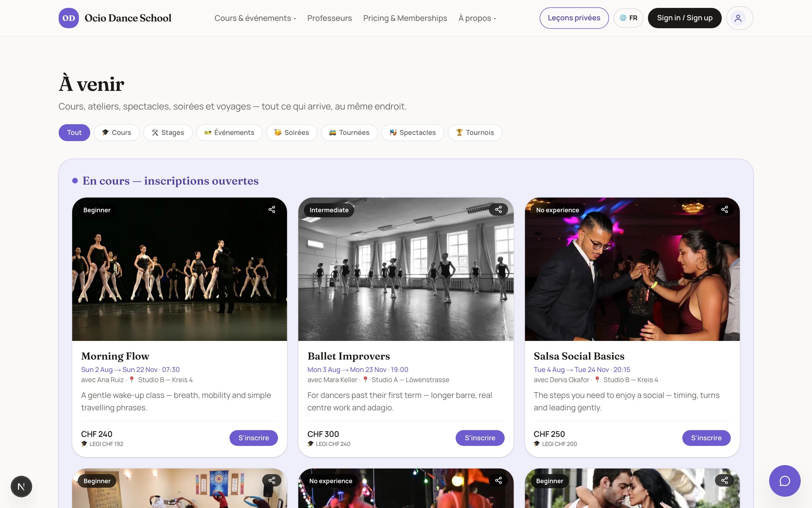Open the FR language selector
Image resolution: width=812 pixels, height=508 pixels.
pos(628,18)
